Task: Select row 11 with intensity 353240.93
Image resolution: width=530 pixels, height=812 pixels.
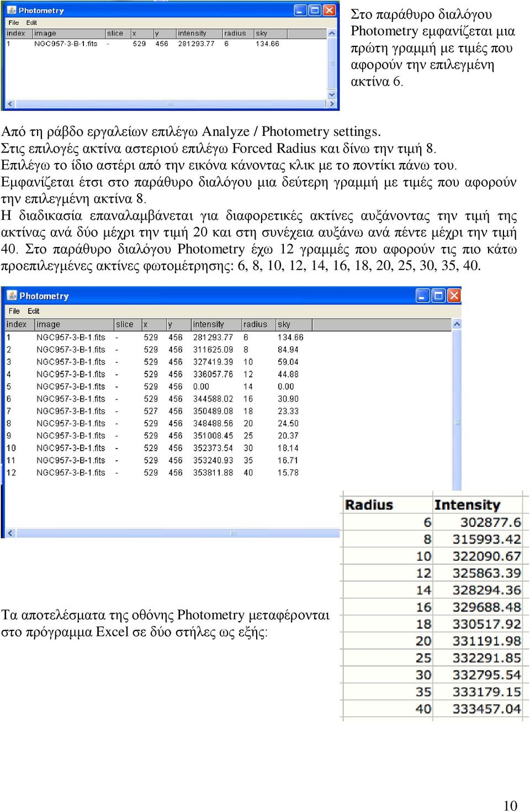Action: click(x=228, y=460)
